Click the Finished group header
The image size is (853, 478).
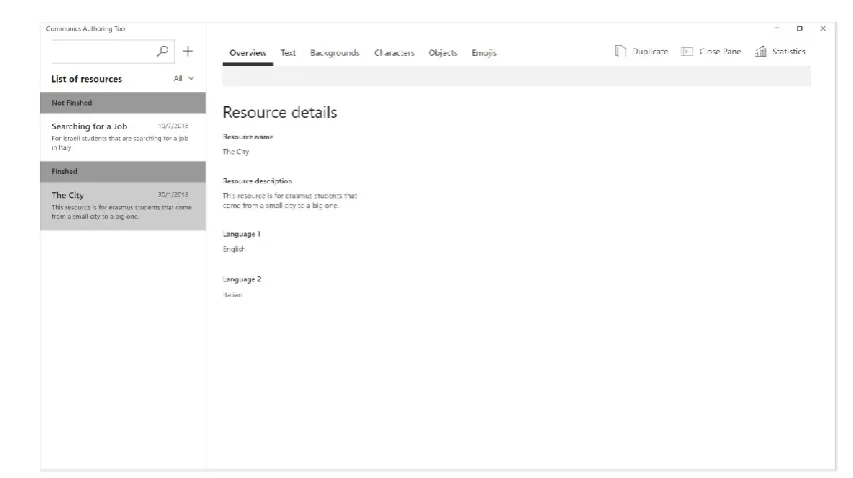(123, 171)
